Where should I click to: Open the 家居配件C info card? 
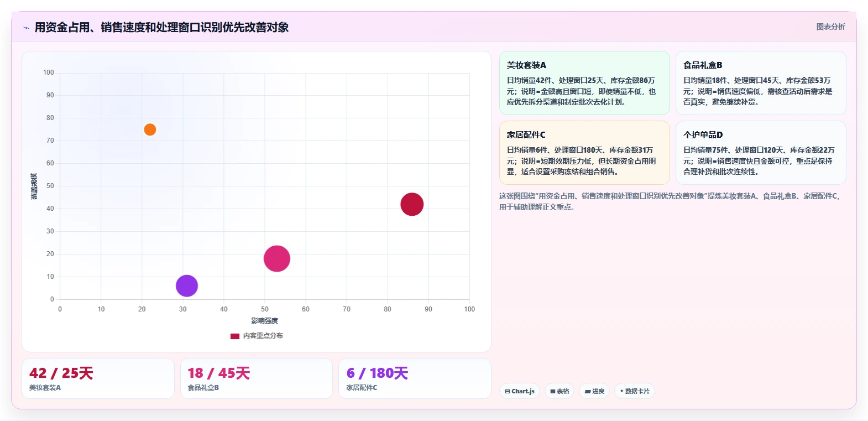[x=584, y=153]
